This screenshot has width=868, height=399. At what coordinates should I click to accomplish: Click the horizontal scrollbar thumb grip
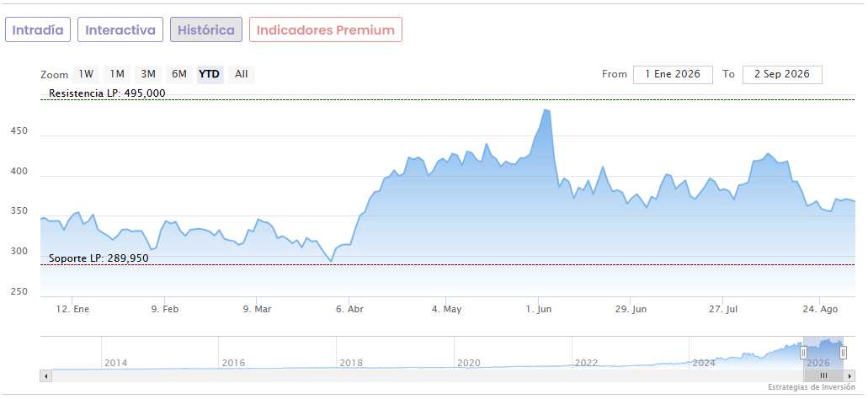823,376
